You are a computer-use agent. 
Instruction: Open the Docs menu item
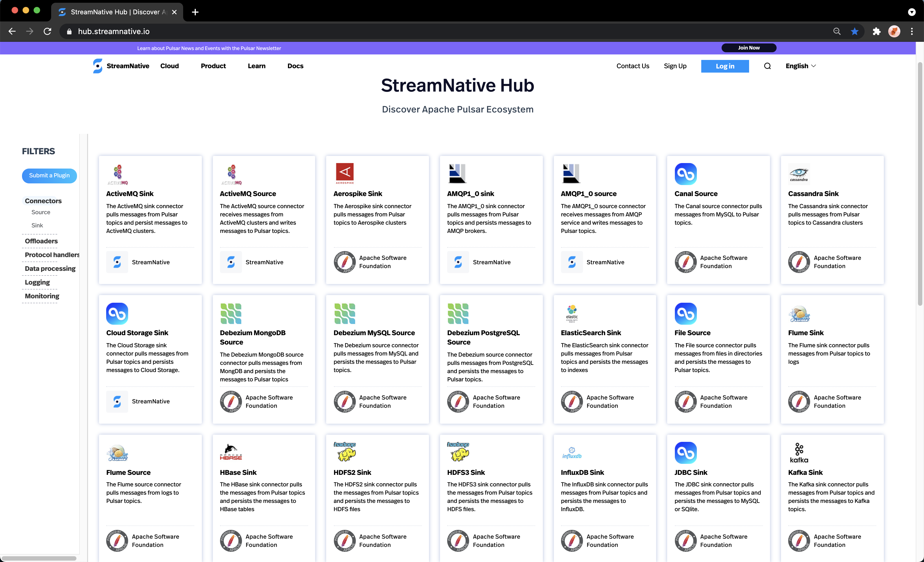[295, 66]
